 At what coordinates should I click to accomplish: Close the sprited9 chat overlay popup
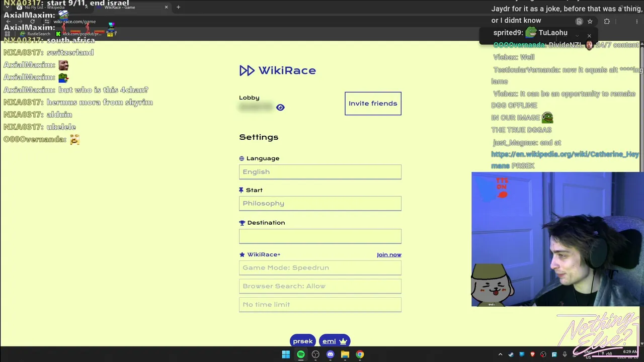589,36
